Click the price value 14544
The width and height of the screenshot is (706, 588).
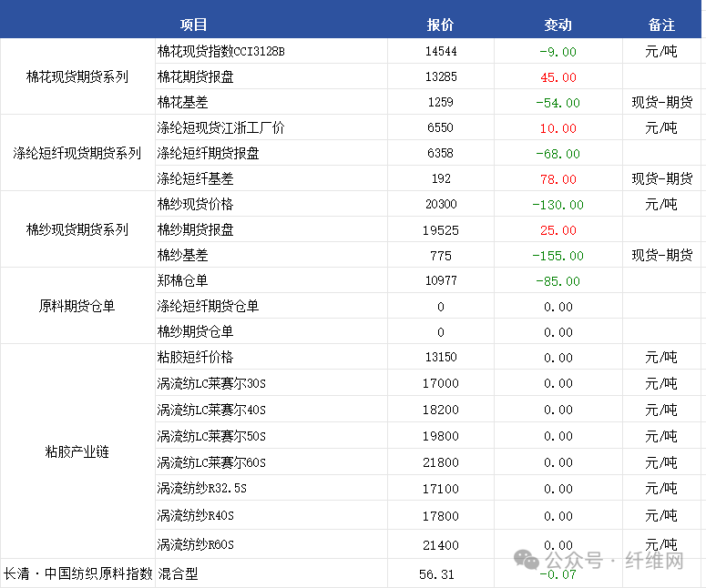tap(441, 51)
